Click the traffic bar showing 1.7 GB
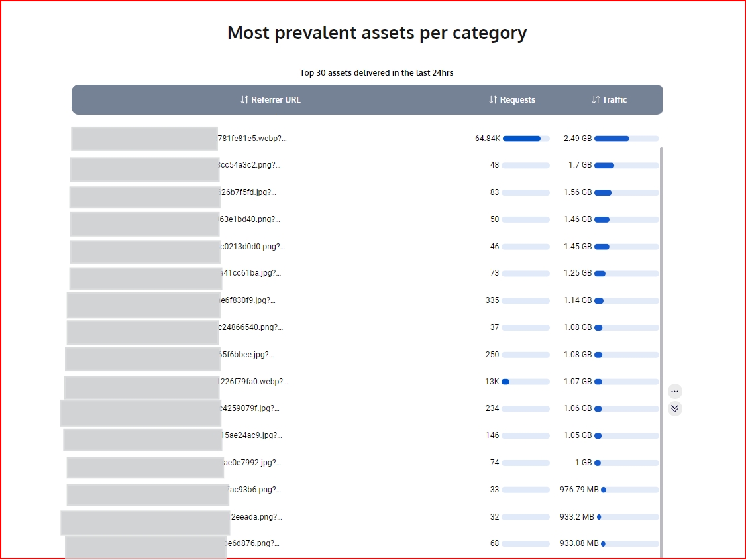 click(626, 165)
